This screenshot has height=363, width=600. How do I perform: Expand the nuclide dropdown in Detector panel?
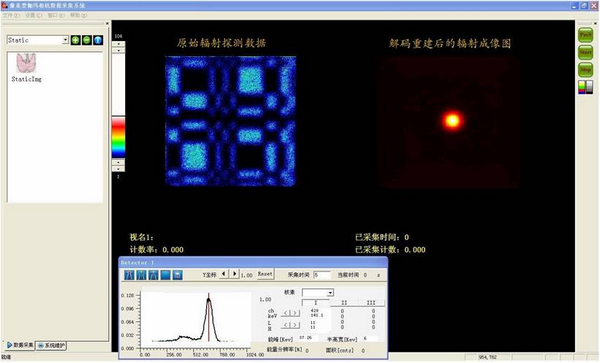330,293
